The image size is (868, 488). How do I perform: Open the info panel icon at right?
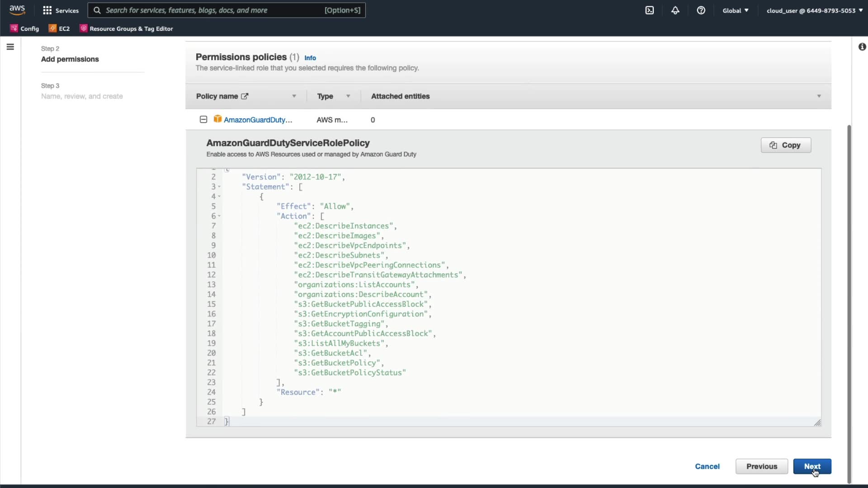pos(862,47)
